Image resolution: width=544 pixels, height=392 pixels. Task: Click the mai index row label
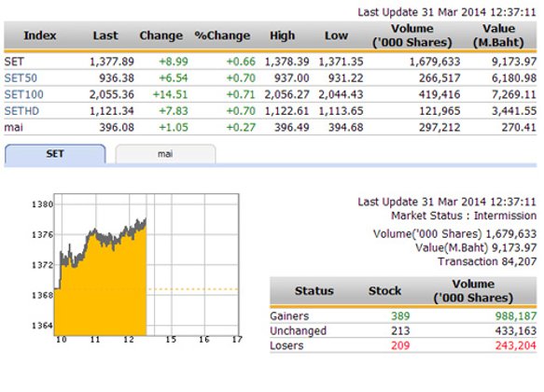point(14,127)
